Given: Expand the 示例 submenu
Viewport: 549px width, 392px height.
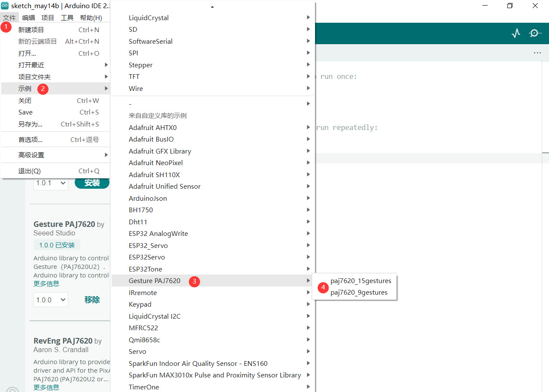Looking at the screenshot, I should 55,89.
